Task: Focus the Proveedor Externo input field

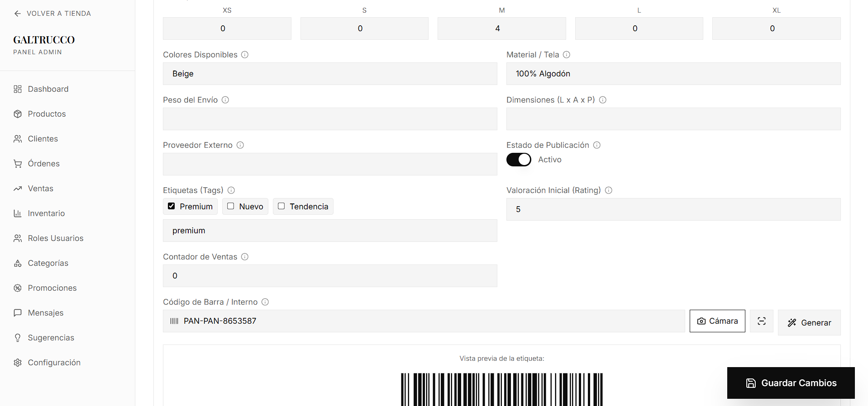Action: click(330, 164)
